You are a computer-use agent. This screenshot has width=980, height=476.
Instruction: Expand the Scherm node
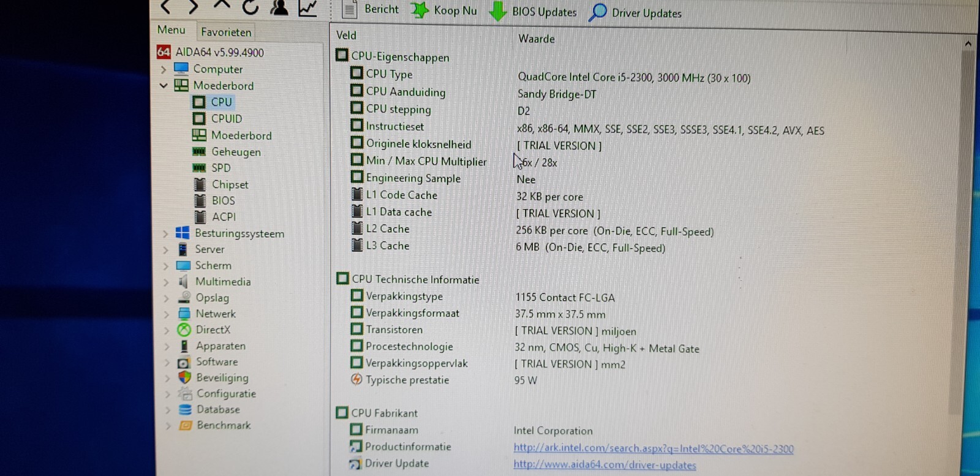(x=165, y=266)
